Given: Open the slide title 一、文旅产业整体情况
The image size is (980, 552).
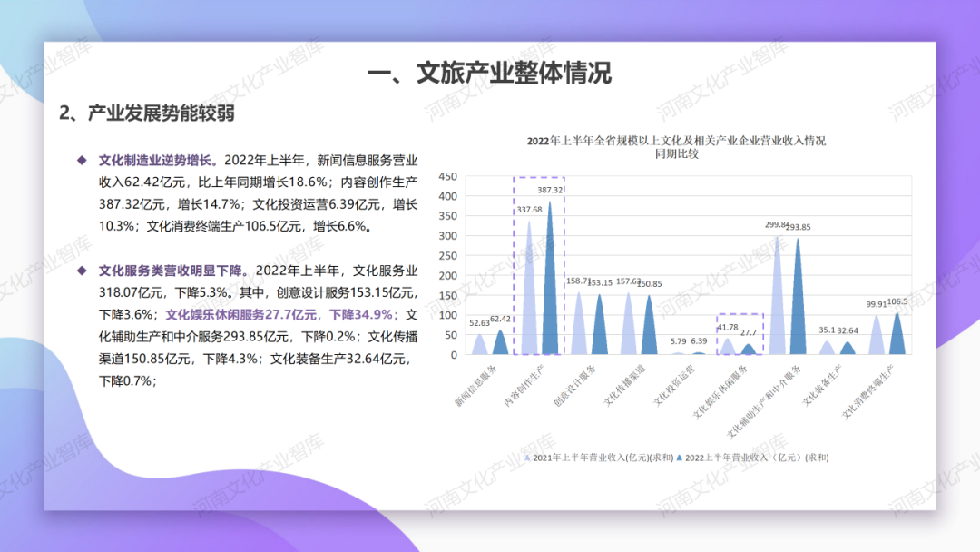Looking at the screenshot, I should pyautogui.click(x=490, y=70).
